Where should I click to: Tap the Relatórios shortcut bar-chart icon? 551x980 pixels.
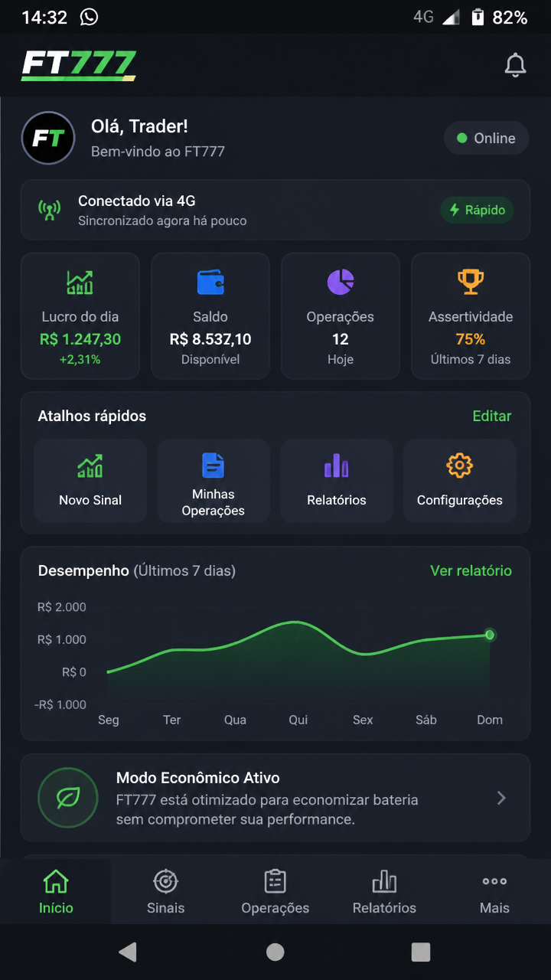(337, 465)
